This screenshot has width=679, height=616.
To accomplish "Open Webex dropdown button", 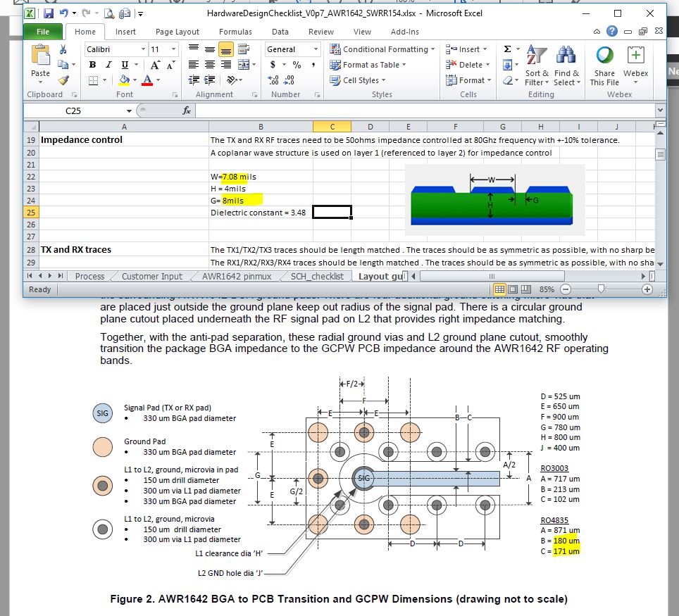I will coord(636,65).
